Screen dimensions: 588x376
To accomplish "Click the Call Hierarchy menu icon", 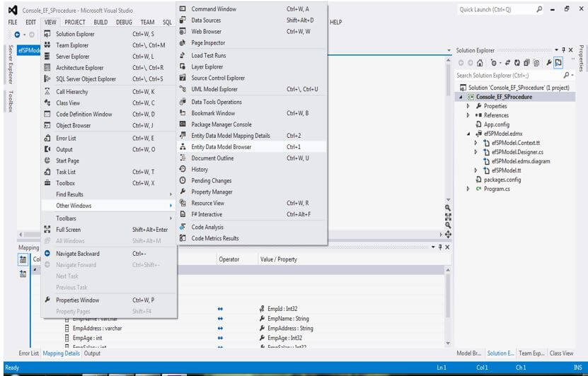I will click(x=47, y=91).
